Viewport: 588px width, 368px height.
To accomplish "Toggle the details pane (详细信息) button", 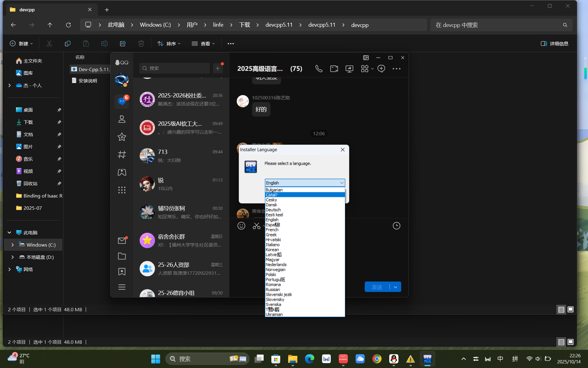I will coord(554,44).
